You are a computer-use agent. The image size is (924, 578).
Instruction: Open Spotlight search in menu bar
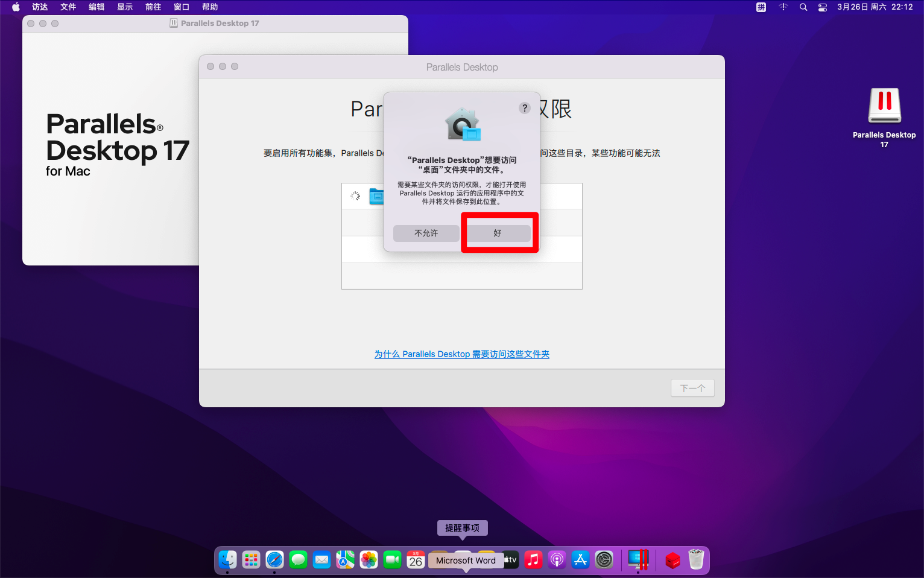coord(803,7)
